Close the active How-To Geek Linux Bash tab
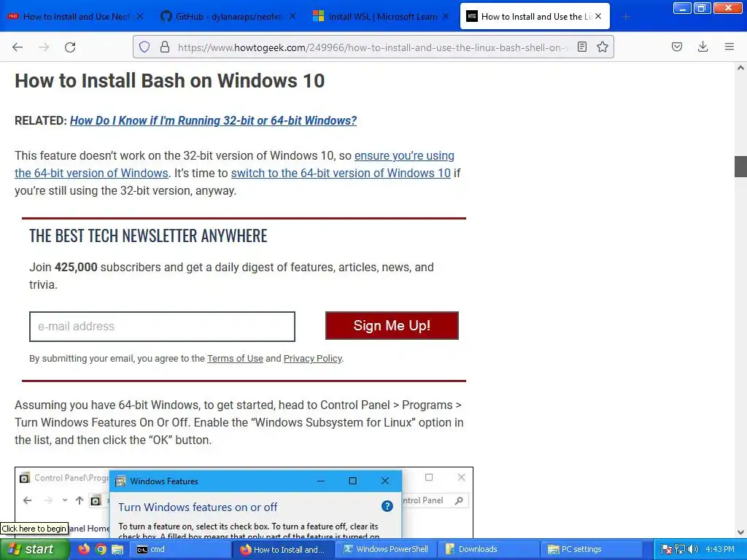Screen dimensions: 747x560 tap(598, 16)
